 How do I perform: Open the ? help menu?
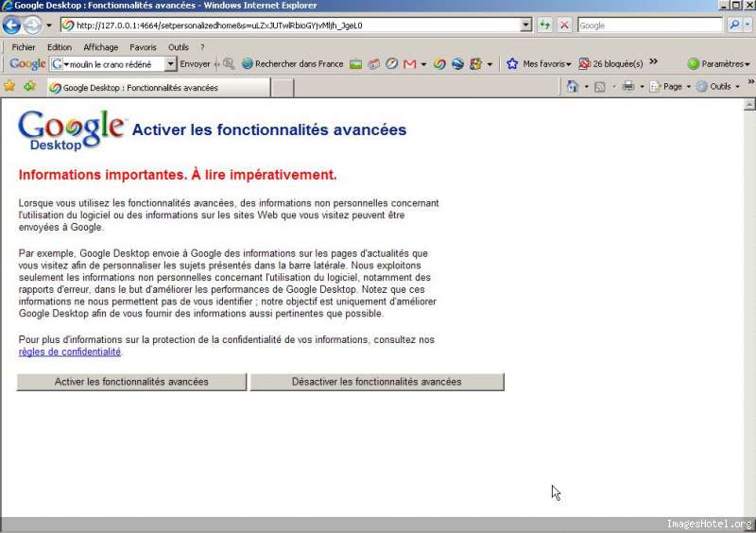(x=202, y=47)
